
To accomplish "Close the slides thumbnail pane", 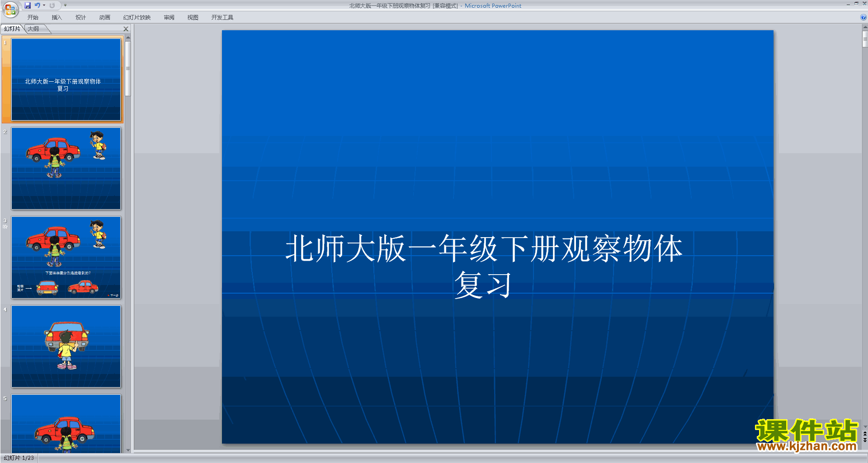I will point(126,29).
